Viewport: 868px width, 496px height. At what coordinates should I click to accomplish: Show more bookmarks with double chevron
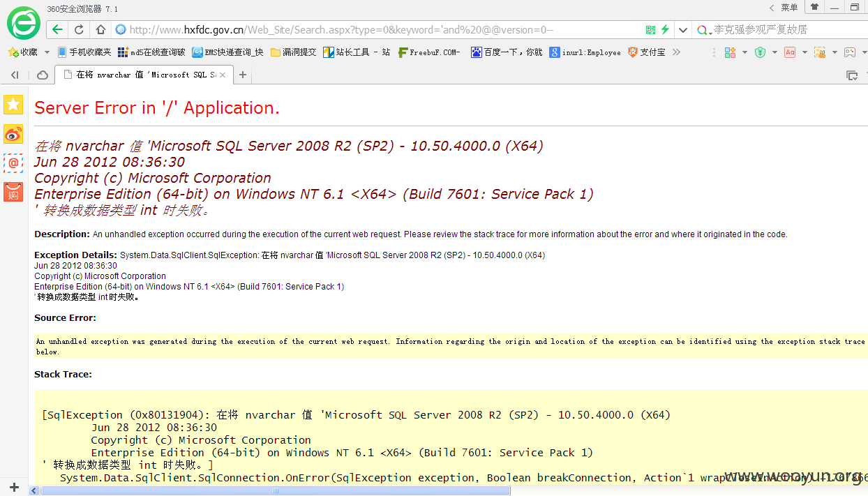(676, 52)
